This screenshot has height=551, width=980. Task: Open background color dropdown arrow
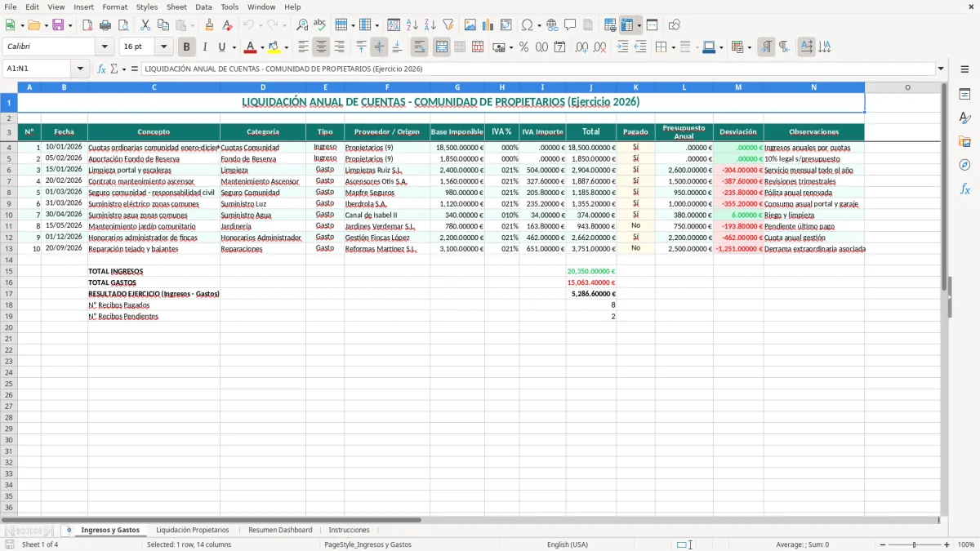coord(286,47)
